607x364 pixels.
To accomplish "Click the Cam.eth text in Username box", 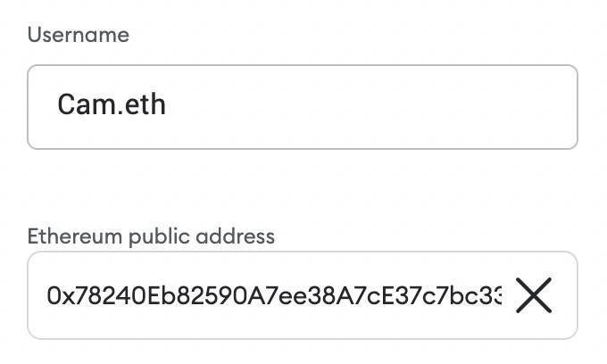I will point(112,104).
